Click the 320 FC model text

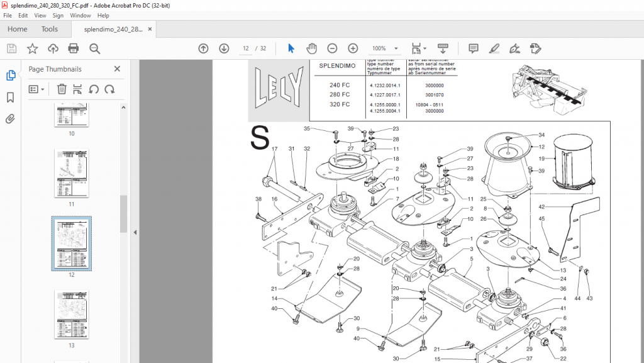click(x=339, y=104)
